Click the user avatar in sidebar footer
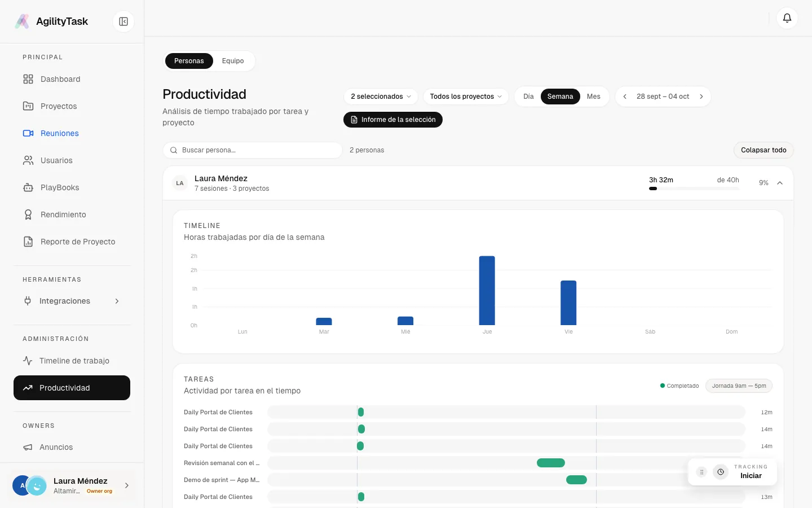The width and height of the screenshot is (812, 508). [x=29, y=485]
